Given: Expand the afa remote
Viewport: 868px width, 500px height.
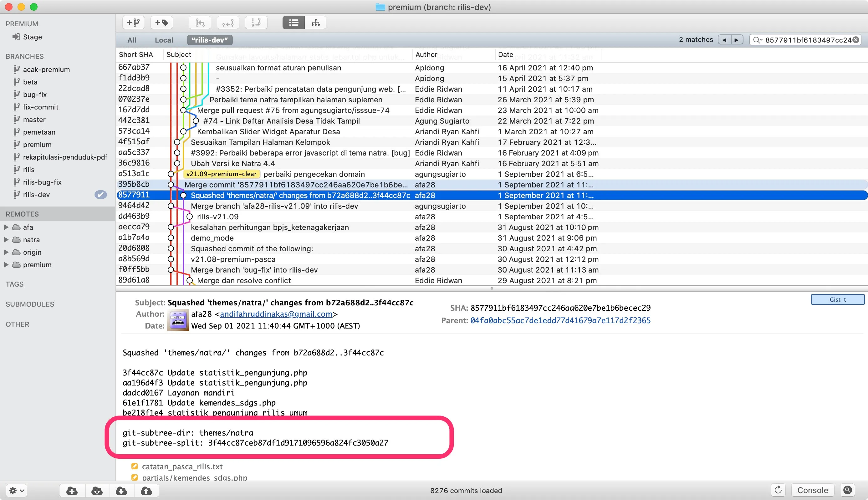Looking at the screenshot, I should 6,227.
